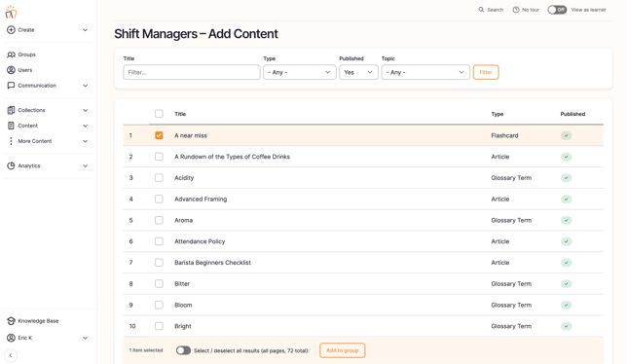Image resolution: width=627 pixels, height=364 pixels.
Task: Open the Published filter dropdown
Action: [x=358, y=72]
